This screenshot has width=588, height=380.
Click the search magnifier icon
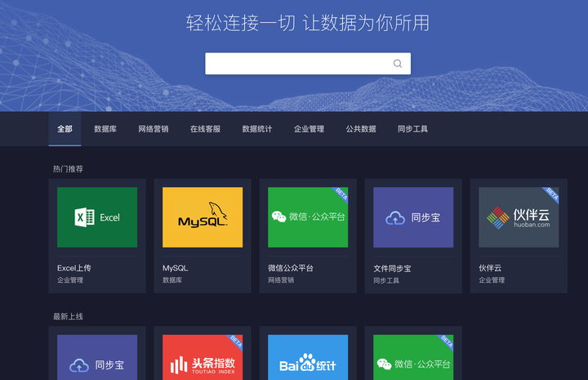[x=398, y=64]
